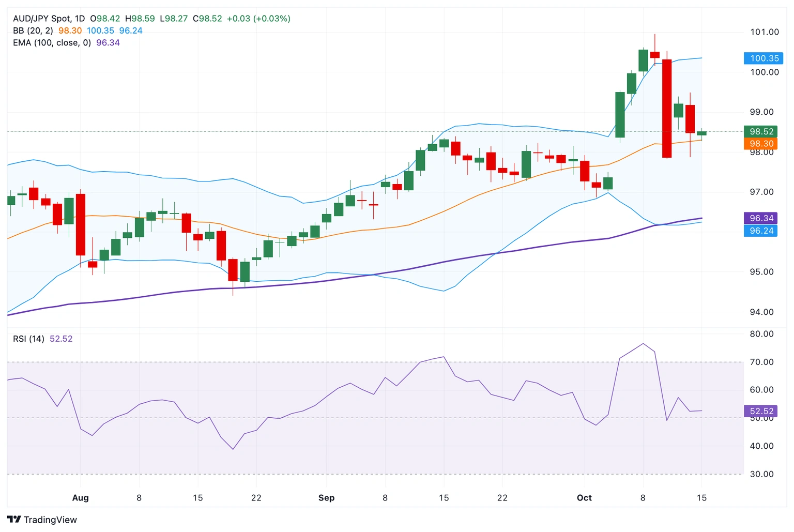This screenshot has height=532, width=794.
Task: Click the TradingView text in footer
Action: [50, 520]
